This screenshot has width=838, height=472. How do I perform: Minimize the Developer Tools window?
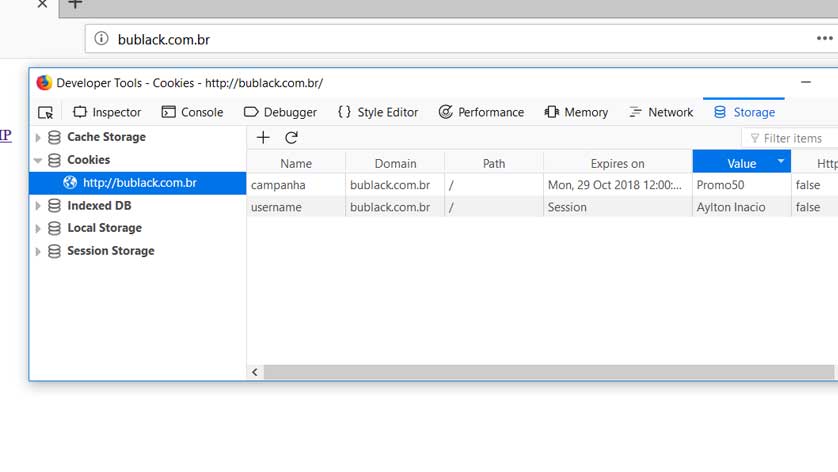(x=806, y=82)
